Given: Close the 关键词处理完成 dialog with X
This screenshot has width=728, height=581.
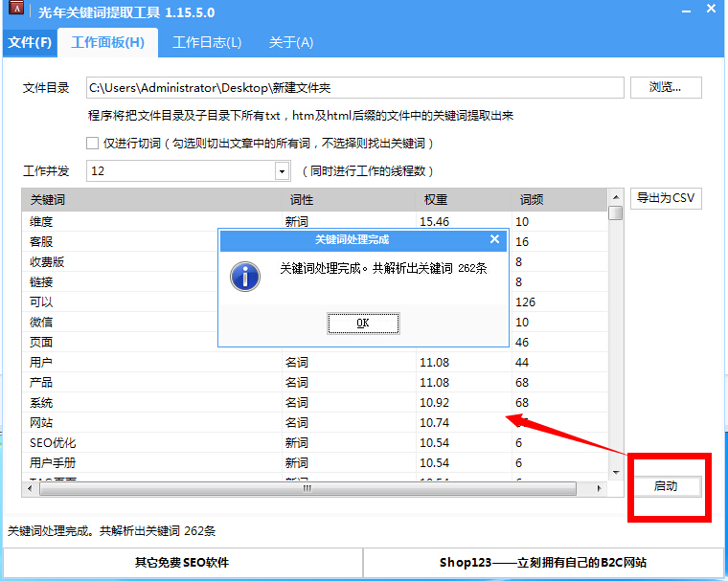Looking at the screenshot, I should point(494,239).
